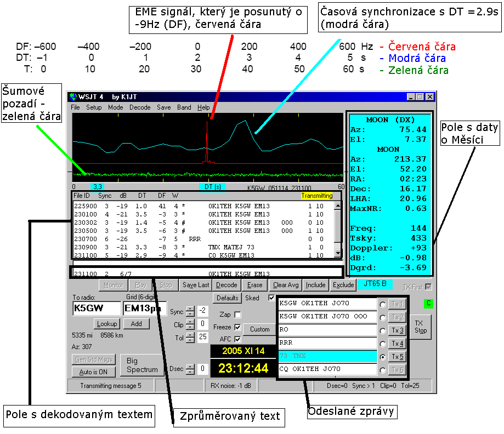This screenshot has width=504, height=434.
Task: Click the Defaults button
Action: tap(227, 298)
